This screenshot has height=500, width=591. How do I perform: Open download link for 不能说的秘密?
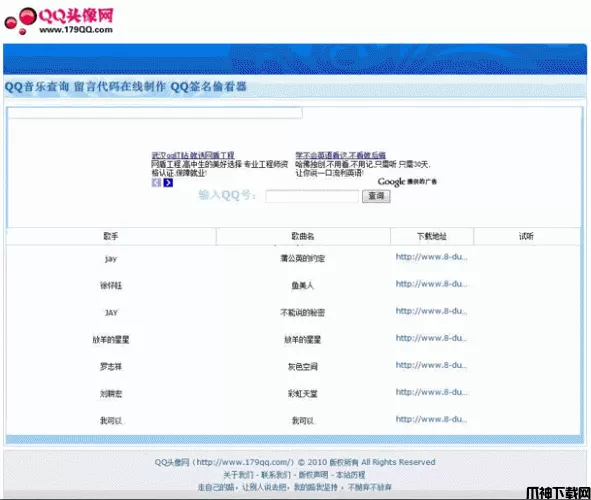pos(432,311)
